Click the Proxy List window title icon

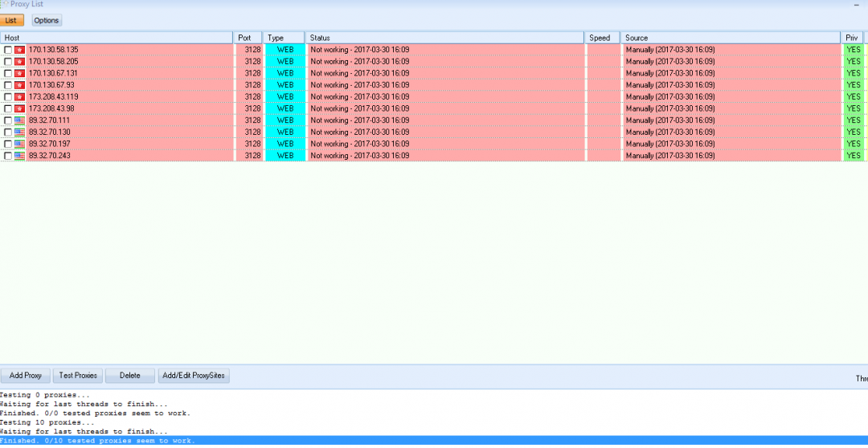coord(4,4)
